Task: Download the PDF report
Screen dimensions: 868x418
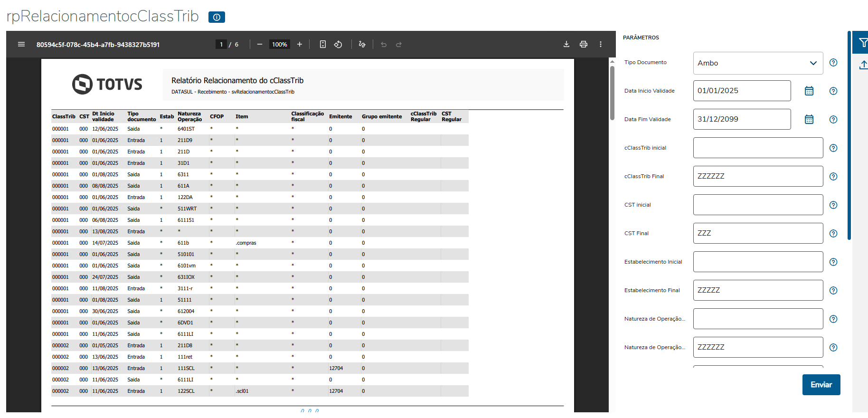Action: click(x=566, y=44)
